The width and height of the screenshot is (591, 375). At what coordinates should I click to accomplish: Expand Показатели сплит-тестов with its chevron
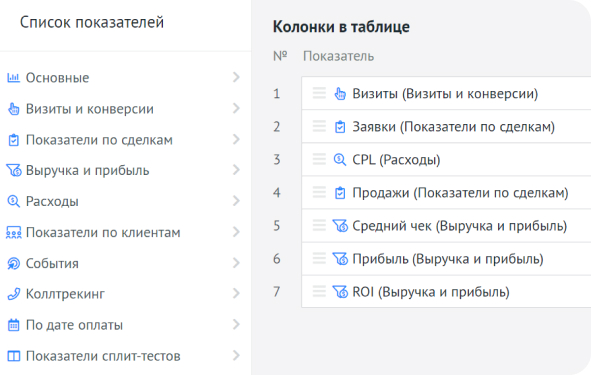(x=236, y=355)
